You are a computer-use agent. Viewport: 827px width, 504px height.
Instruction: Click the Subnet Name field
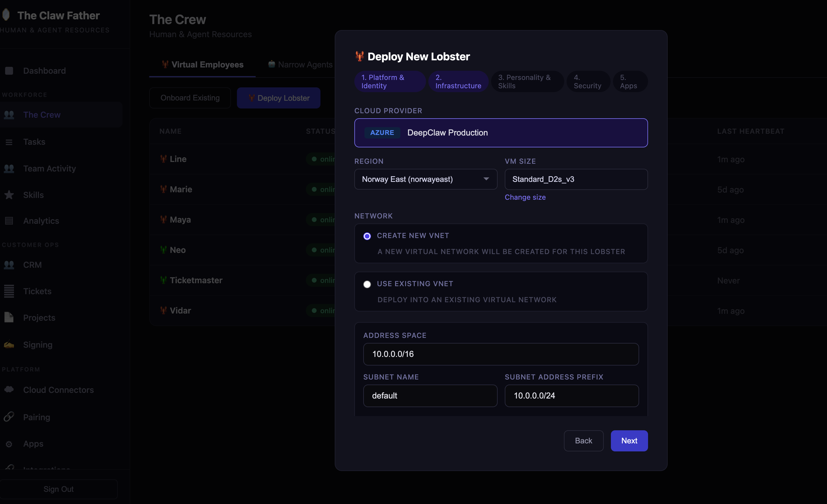(430, 396)
